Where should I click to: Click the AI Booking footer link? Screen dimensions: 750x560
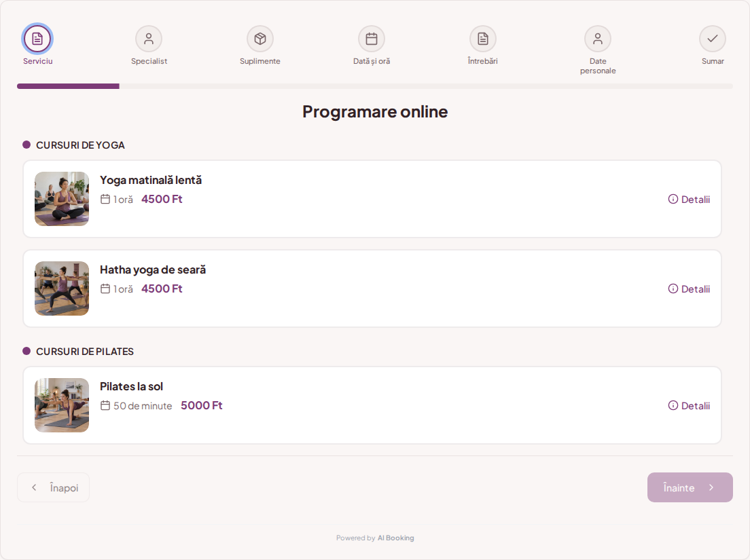395,538
